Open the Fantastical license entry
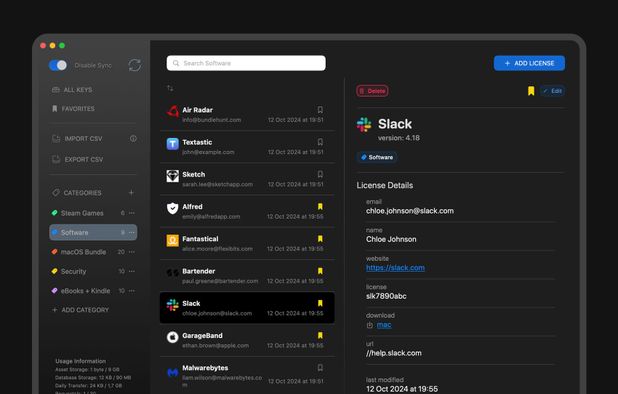 pyautogui.click(x=247, y=244)
